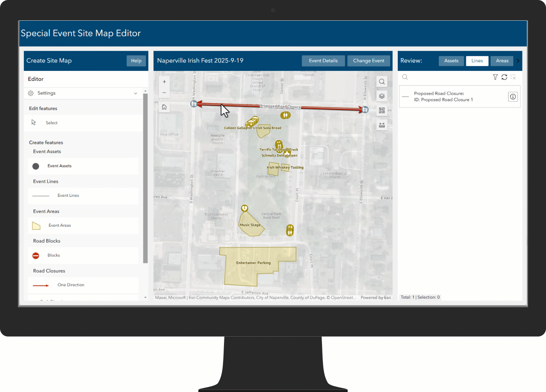
Task: Click the Change Event button
Action: pos(369,61)
